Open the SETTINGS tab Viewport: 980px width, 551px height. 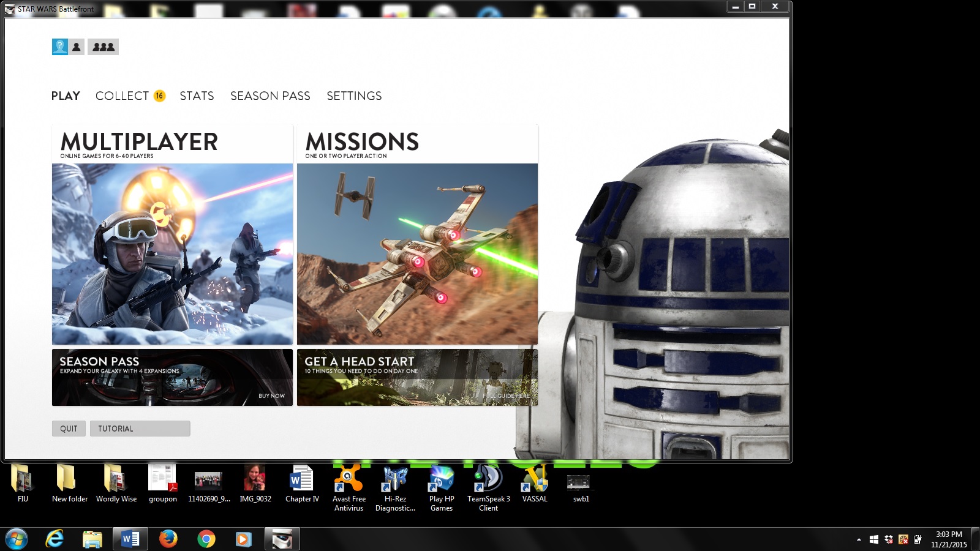click(354, 96)
